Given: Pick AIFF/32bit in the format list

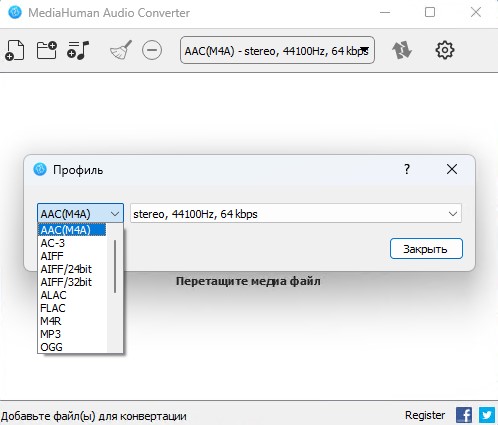Looking at the screenshot, I should 72,282.
